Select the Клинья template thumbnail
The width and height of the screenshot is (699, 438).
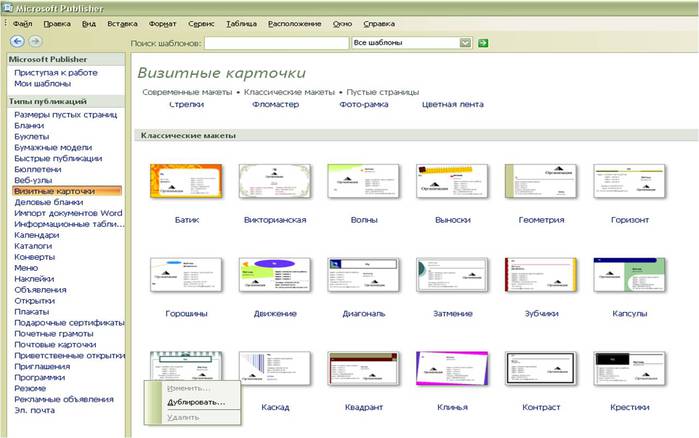452,368
